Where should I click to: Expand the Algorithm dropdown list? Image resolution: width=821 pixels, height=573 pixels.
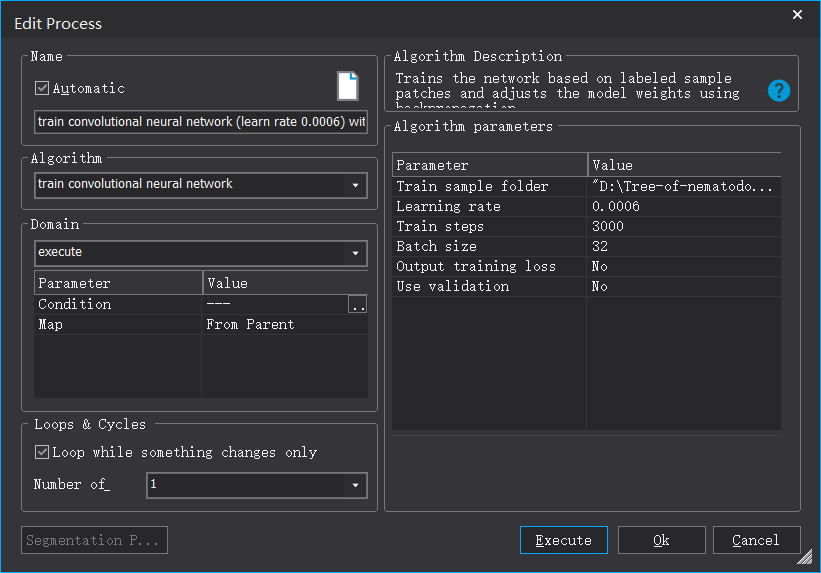[x=355, y=185]
